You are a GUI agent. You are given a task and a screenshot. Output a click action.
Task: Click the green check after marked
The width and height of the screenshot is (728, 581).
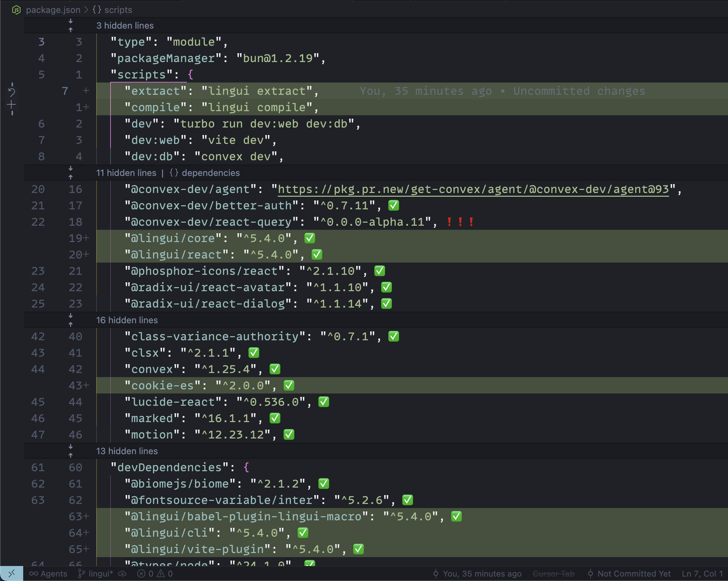[275, 418]
